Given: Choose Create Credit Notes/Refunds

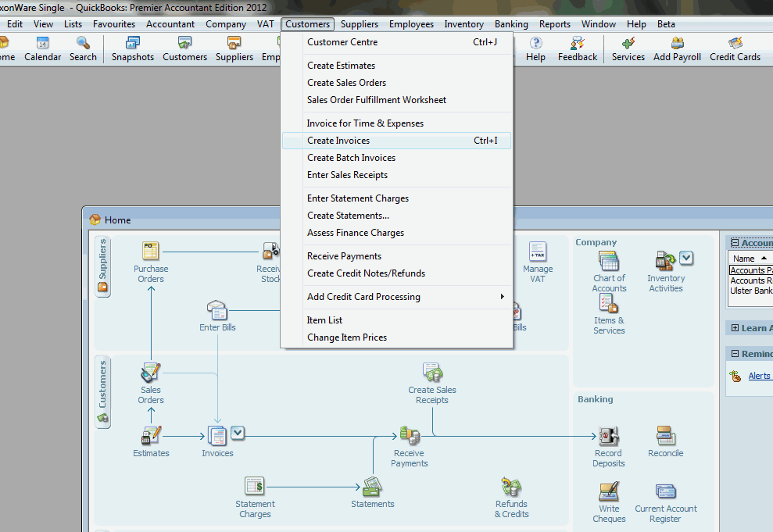Looking at the screenshot, I should tap(397, 273).
